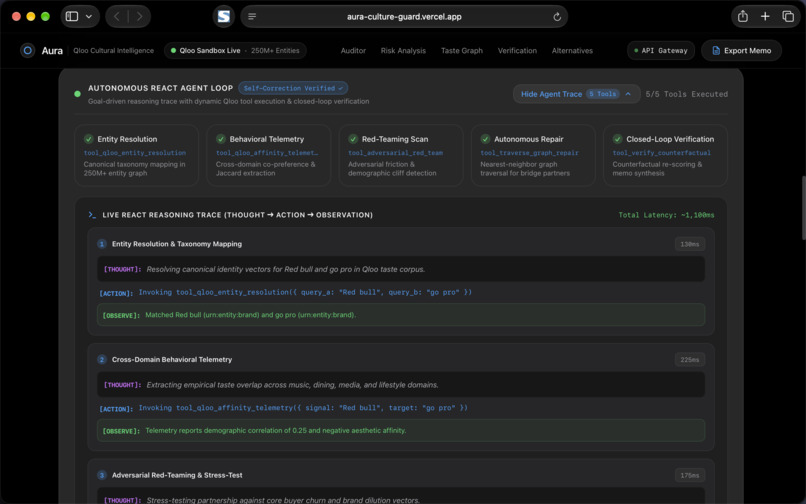Viewport: 806px width, 504px height.
Task: Click the terminal prompt icon beside Live ReAct trace
Action: tap(92, 215)
